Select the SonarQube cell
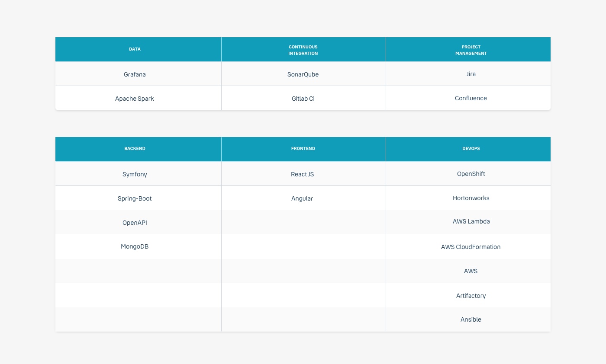606x364 pixels. [x=303, y=74]
